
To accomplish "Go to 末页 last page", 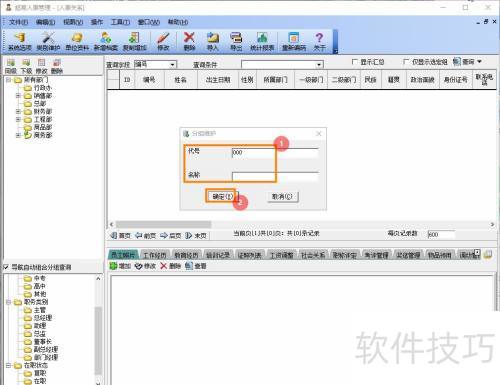I will pyautogui.click(x=196, y=236).
